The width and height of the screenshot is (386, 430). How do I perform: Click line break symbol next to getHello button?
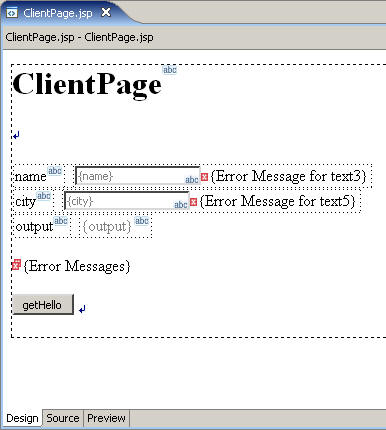pos(82,310)
